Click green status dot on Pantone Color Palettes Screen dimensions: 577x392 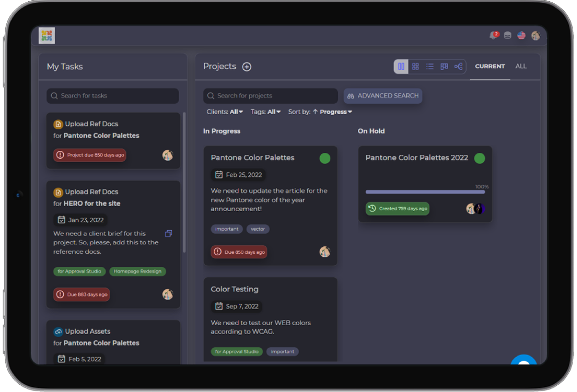coord(325,158)
